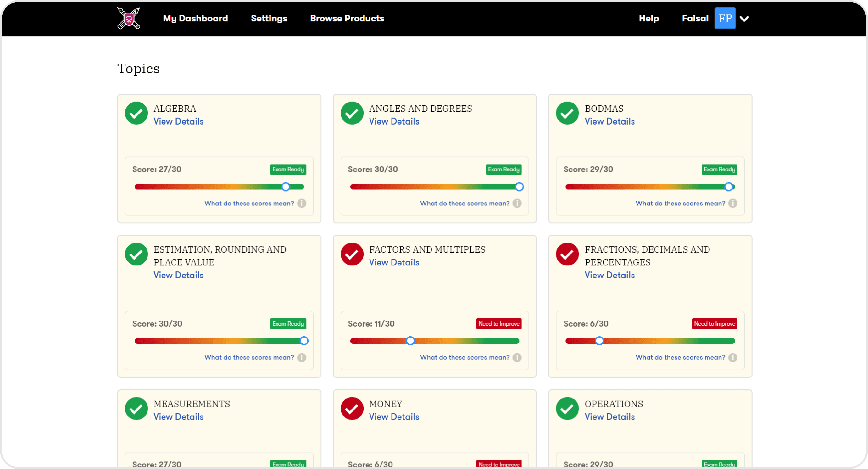View Details for Money
Image resolution: width=868 pixels, height=469 pixels.
tap(394, 417)
